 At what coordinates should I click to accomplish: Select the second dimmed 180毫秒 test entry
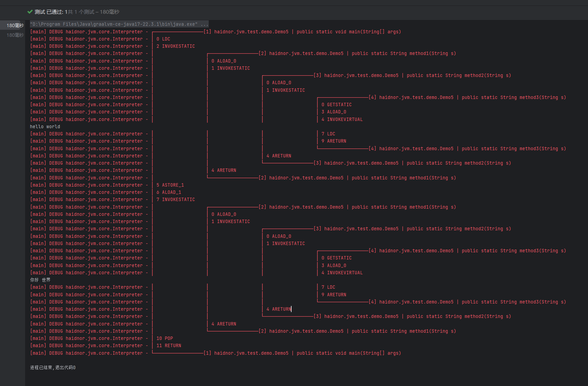click(15, 35)
